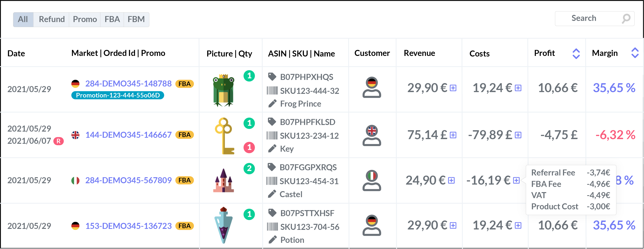This screenshot has height=249, width=644.
Task: Sort table by Margin column arrows
Action: pos(635,53)
